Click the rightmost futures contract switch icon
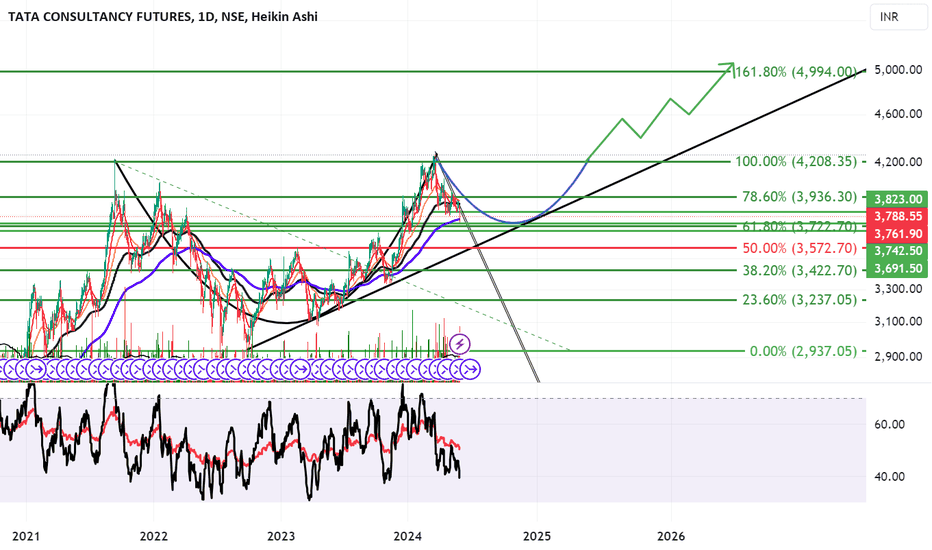Screen dimensions: 932x550 (471, 369)
